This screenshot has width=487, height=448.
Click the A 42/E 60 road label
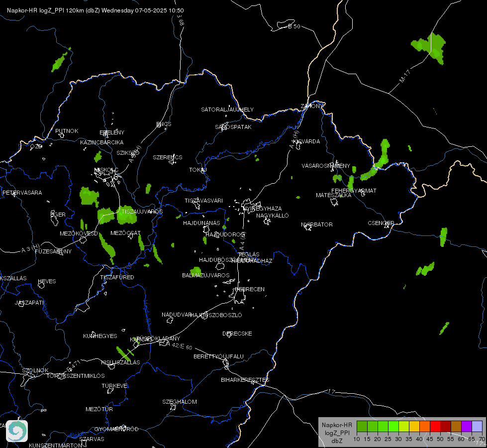(x=179, y=345)
